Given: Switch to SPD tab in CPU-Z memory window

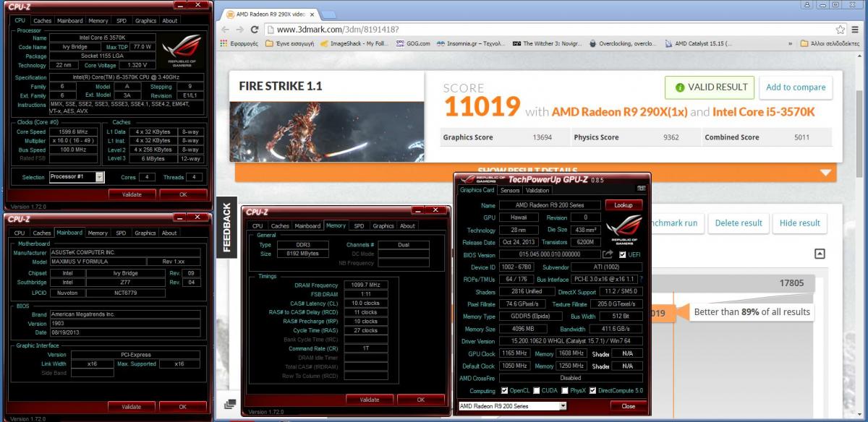Looking at the screenshot, I should point(359,226).
